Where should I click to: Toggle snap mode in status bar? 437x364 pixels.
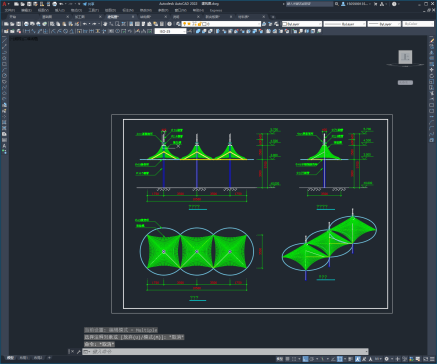pyautogui.click(x=294, y=359)
